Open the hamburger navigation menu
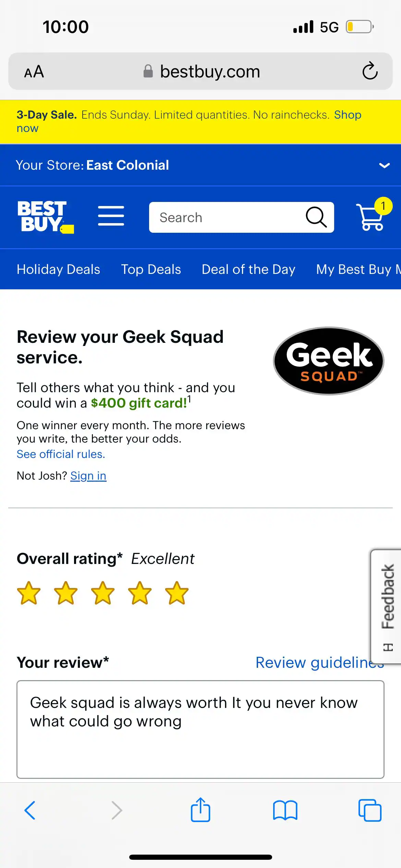 tap(111, 217)
